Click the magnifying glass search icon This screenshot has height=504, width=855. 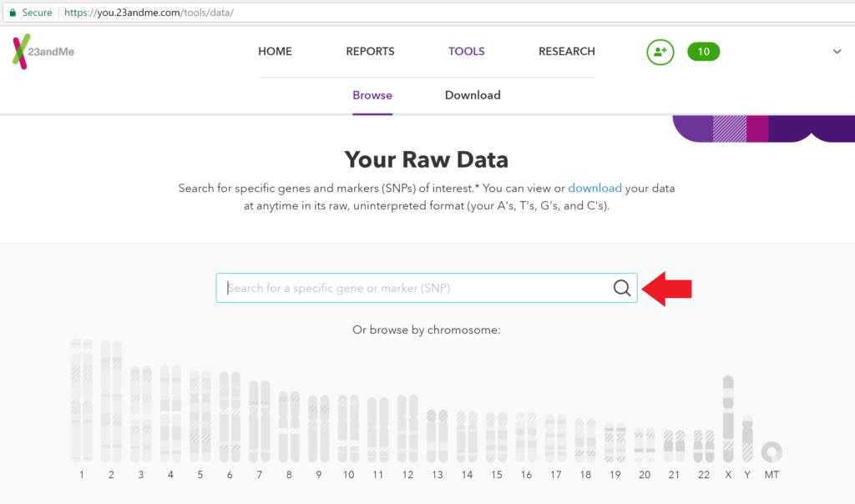[621, 288]
